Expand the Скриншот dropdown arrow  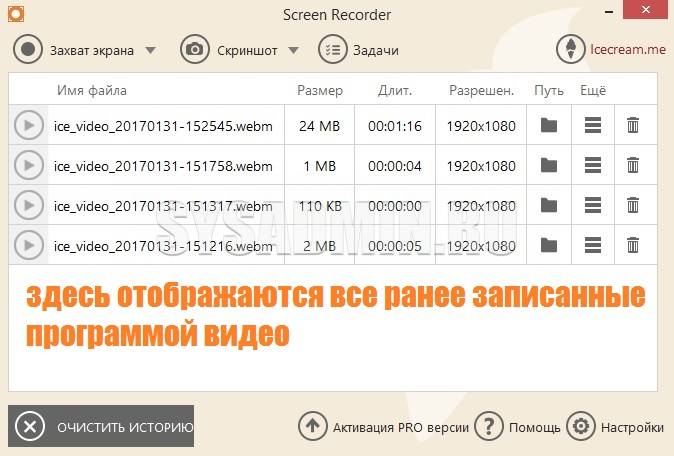pyautogui.click(x=294, y=50)
